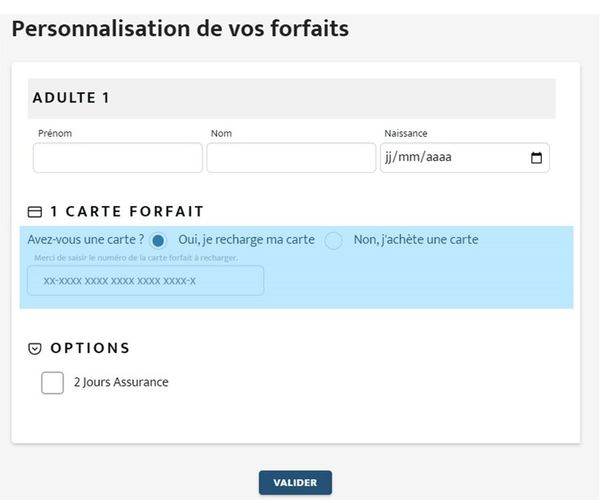The width and height of the screenshot is (600, 500).
Task: Focus the Prénom text field
Action: (x=117, y=158)
